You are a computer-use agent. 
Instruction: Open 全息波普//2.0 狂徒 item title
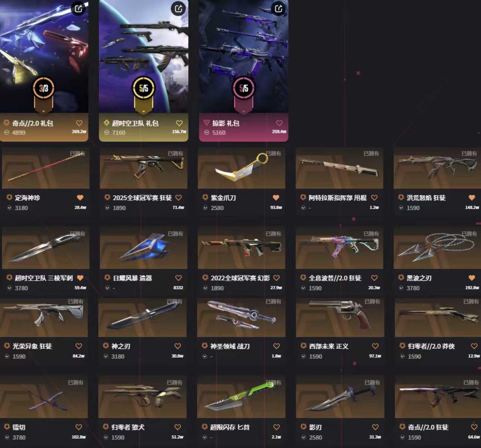[x=335, y=278]
